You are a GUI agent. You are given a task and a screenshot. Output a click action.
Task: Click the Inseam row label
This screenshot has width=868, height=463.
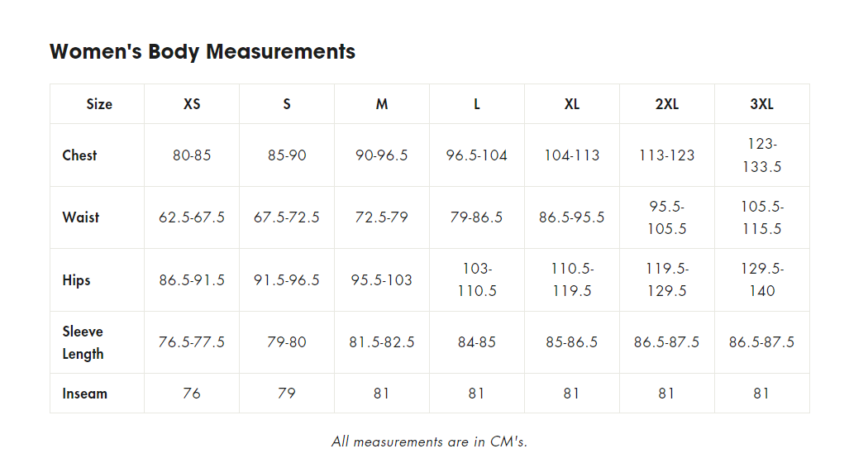(x=84, y=394)
